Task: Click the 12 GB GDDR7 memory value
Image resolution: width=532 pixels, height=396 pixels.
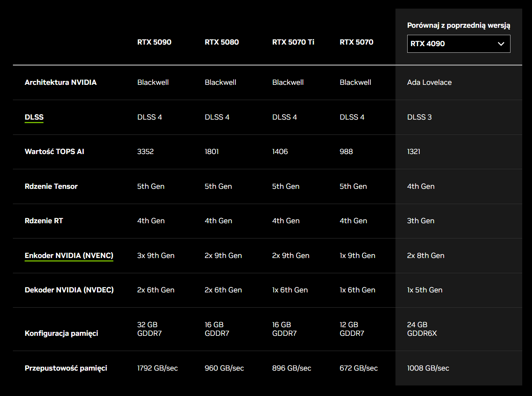Action: point(352,329)
